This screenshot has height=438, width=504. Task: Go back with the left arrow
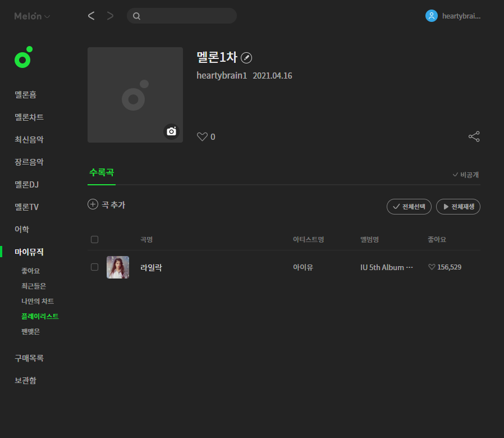pos(91,16)
